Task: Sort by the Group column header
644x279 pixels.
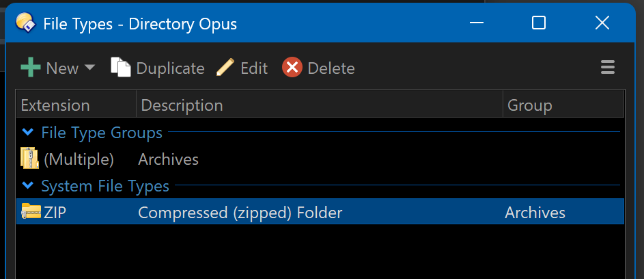Action: click(563, 106)
